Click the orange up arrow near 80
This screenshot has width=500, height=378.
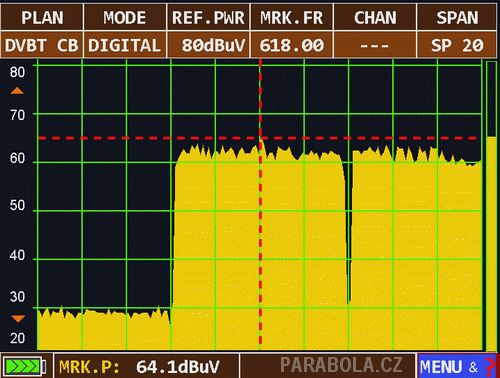tap(17, 91)
